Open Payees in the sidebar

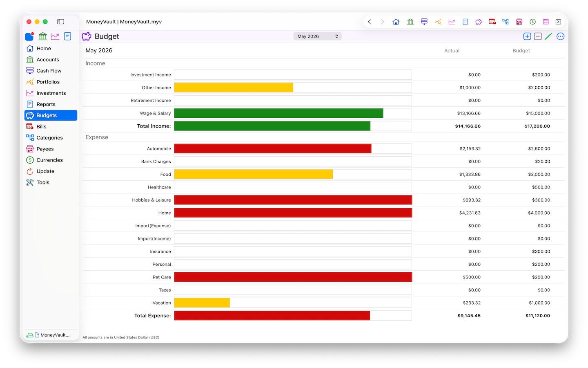tap(51, 149)
